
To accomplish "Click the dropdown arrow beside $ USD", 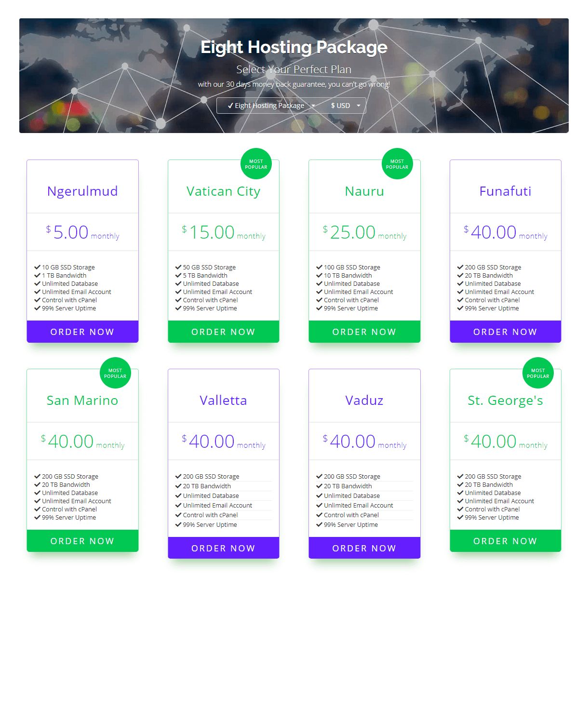I will (359, 106).
